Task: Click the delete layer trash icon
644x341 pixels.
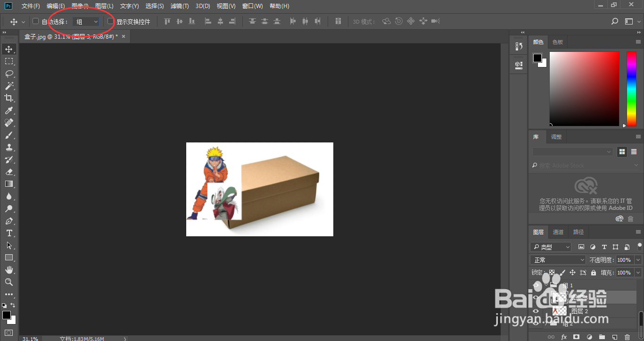Action: point(627,337)
